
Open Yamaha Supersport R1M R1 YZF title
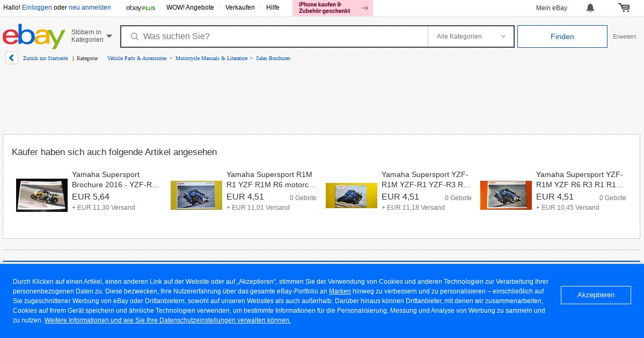(271, 180)
